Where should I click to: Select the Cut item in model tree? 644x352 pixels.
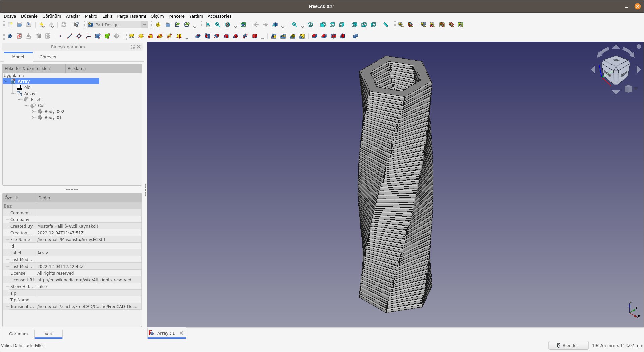[x=41, y=105]
